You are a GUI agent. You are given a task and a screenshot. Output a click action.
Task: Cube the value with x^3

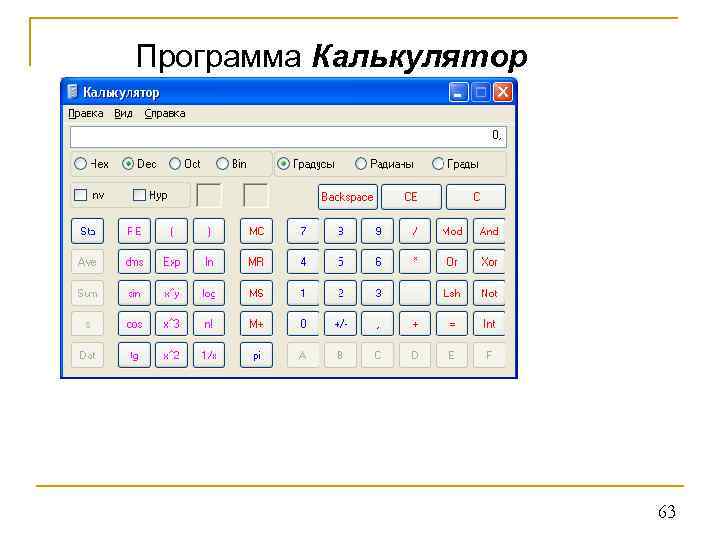tap(172, 324)
